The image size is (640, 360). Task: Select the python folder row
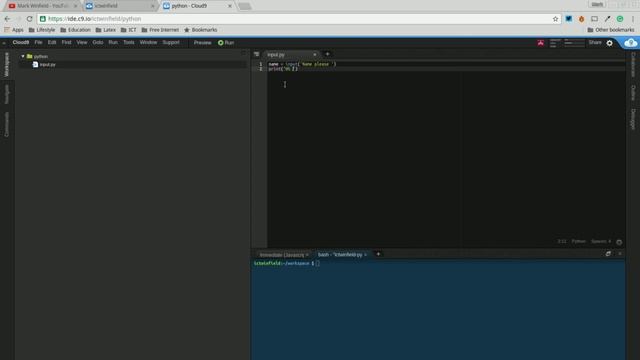coord(133,56)
